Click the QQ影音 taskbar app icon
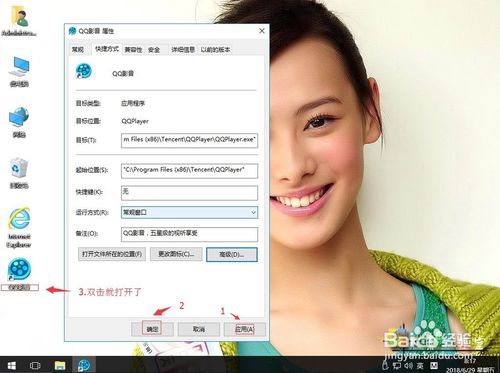 84,365
